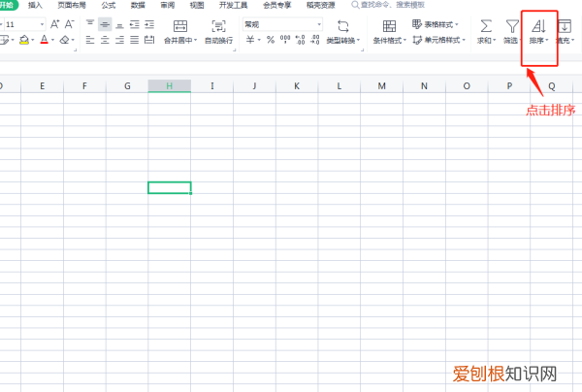Switch to the 公式 tab
The image size is (582, 392).
coord(109,5)
